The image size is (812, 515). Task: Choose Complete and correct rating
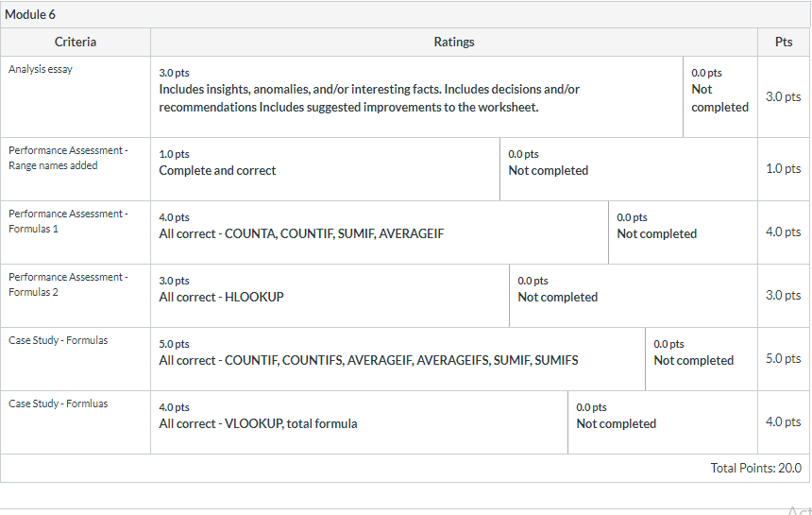click(x=325, y=169)
